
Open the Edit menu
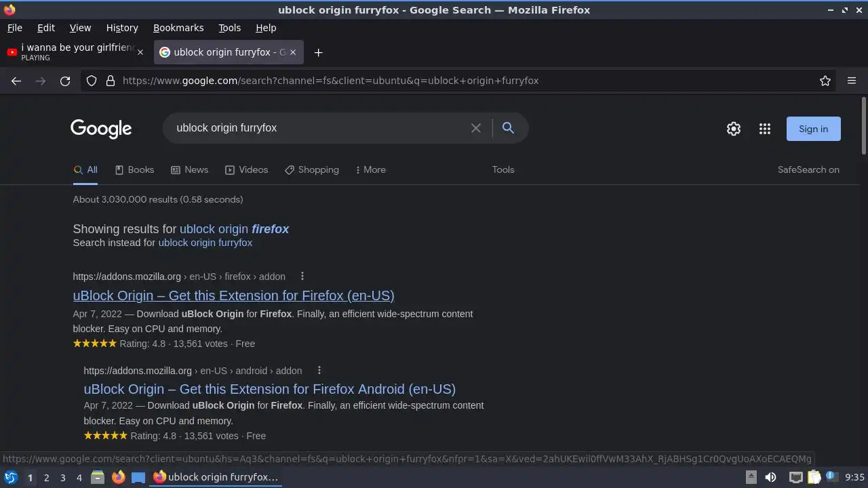tap(46, 28)
